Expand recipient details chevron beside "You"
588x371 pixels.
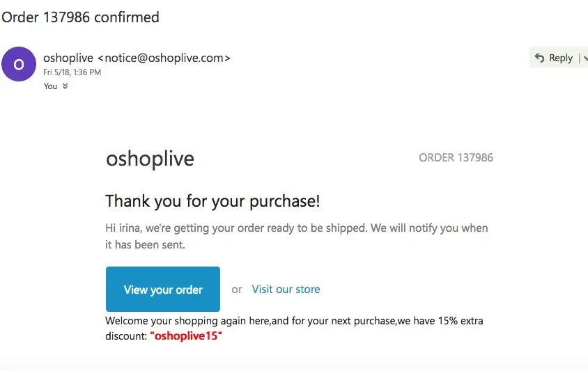(65, 86)
